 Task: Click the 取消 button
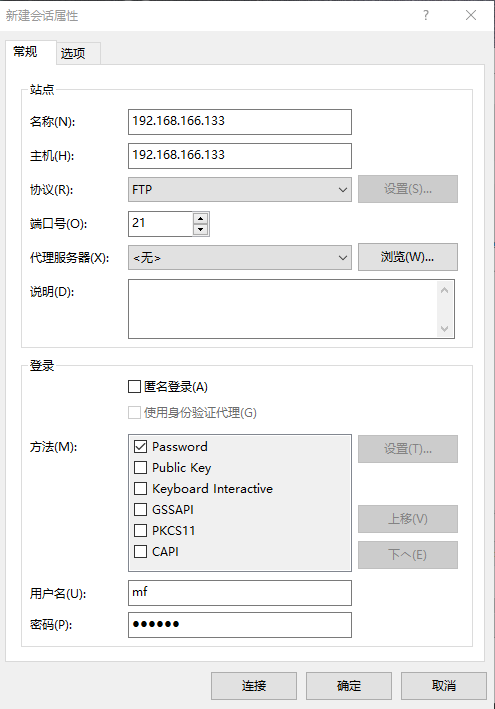444,686
